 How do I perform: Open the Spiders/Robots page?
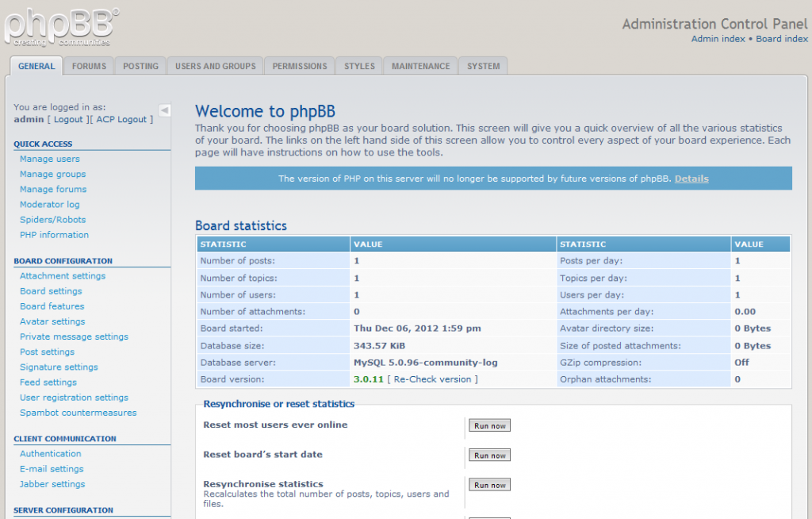pos(52,219)
